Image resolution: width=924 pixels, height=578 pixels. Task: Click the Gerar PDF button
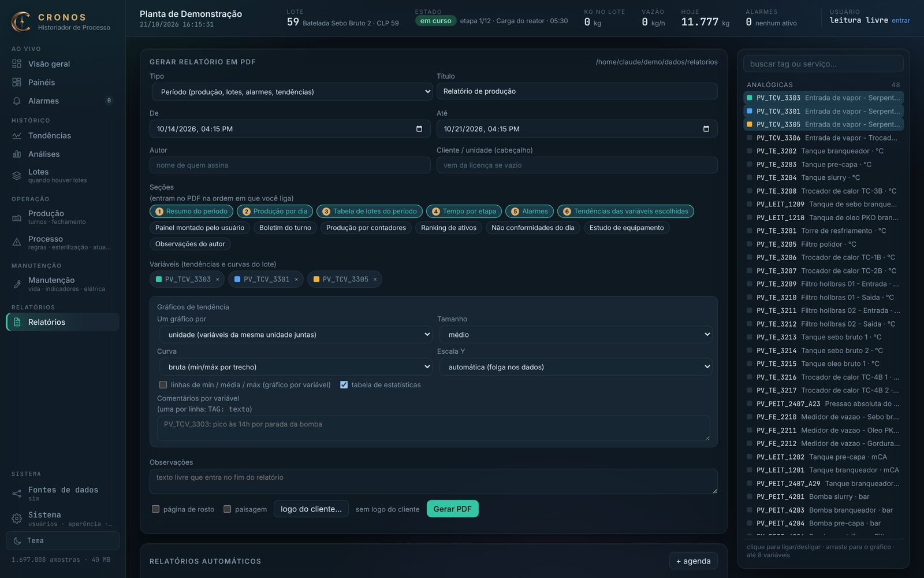[453, 509]
